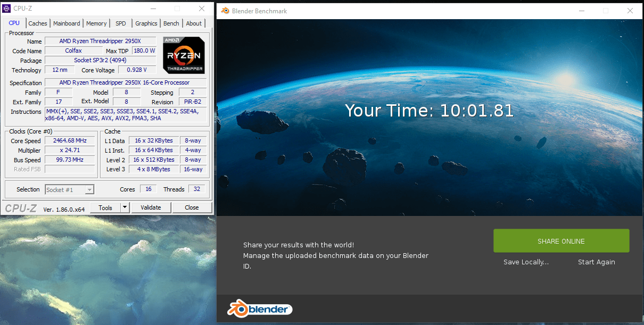Click the Instructions list text

coord(125,115)
